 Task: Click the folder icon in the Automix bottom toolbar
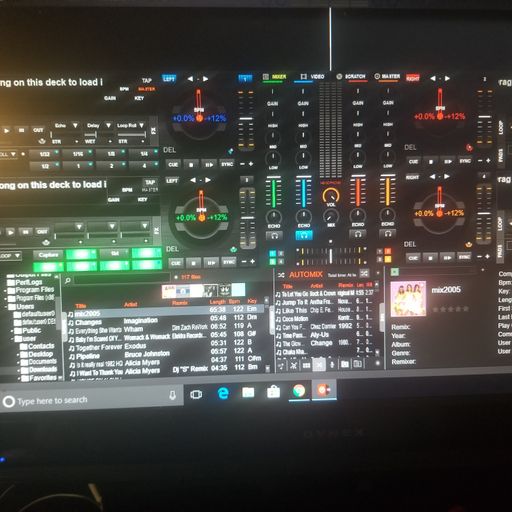coord(345,364)
